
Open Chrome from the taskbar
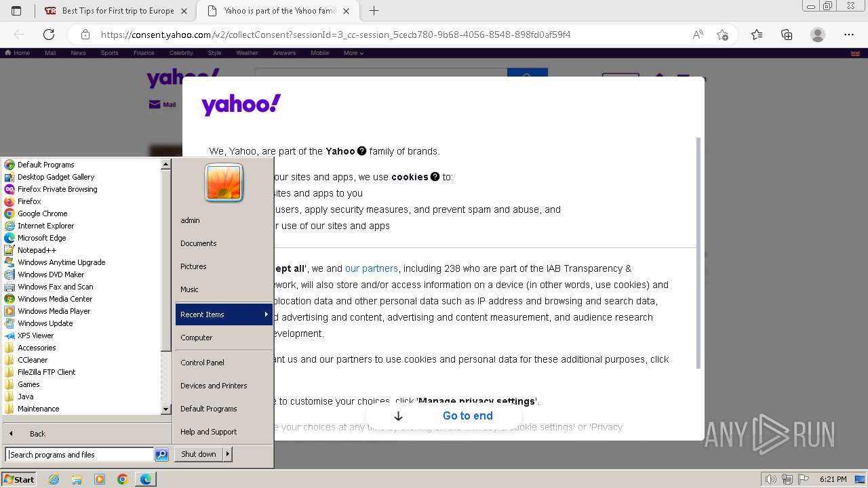[x=123, y=479]
